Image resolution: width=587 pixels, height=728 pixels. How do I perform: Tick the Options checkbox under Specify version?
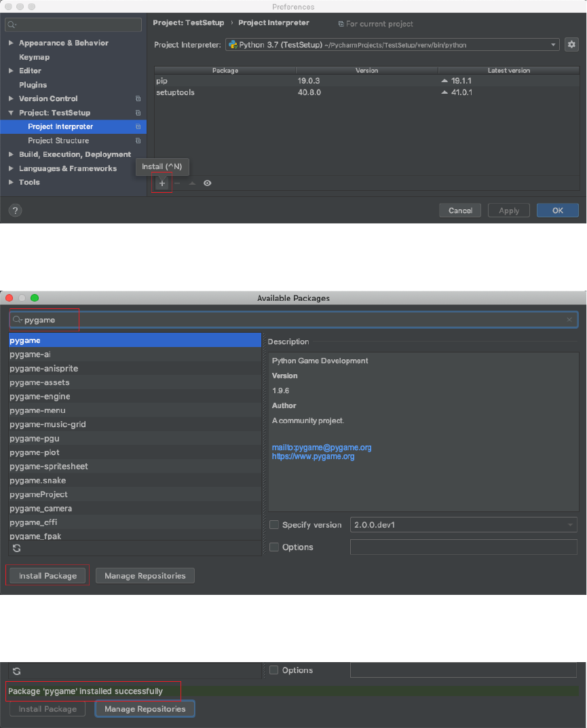pos(274,547)
